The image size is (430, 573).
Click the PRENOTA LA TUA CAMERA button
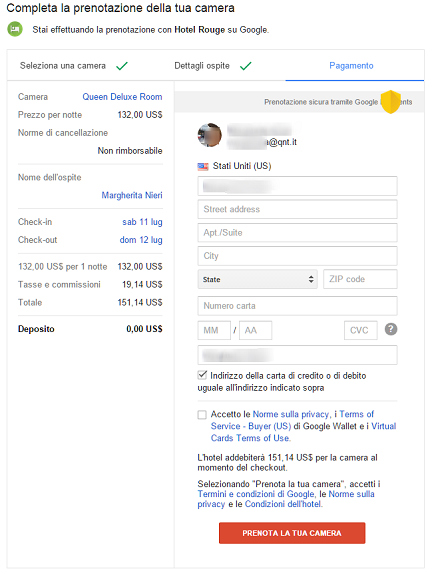(x=292, y=533)
